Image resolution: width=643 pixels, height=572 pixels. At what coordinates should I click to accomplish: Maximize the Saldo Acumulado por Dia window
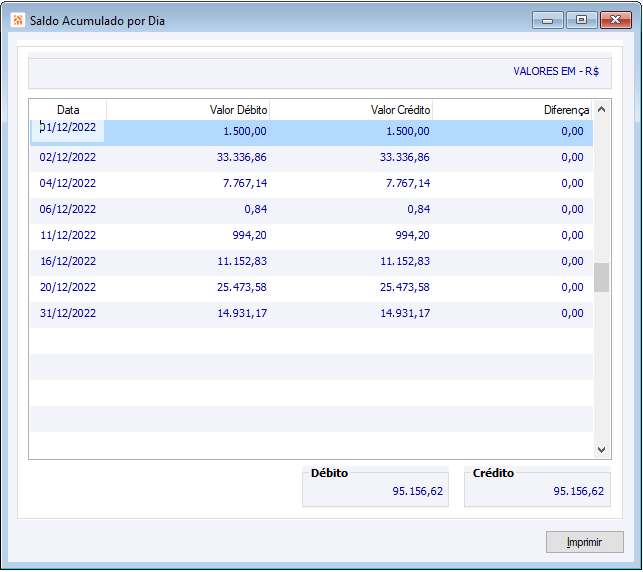click(581, 20)
